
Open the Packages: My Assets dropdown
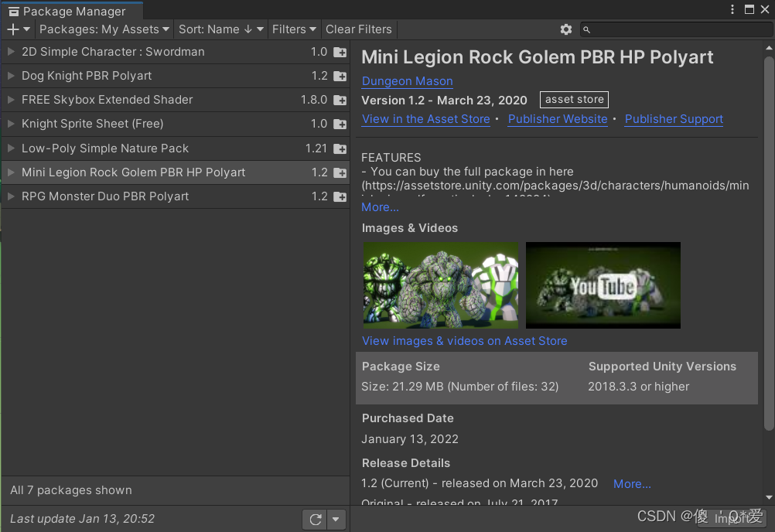(x=104, y=29)
